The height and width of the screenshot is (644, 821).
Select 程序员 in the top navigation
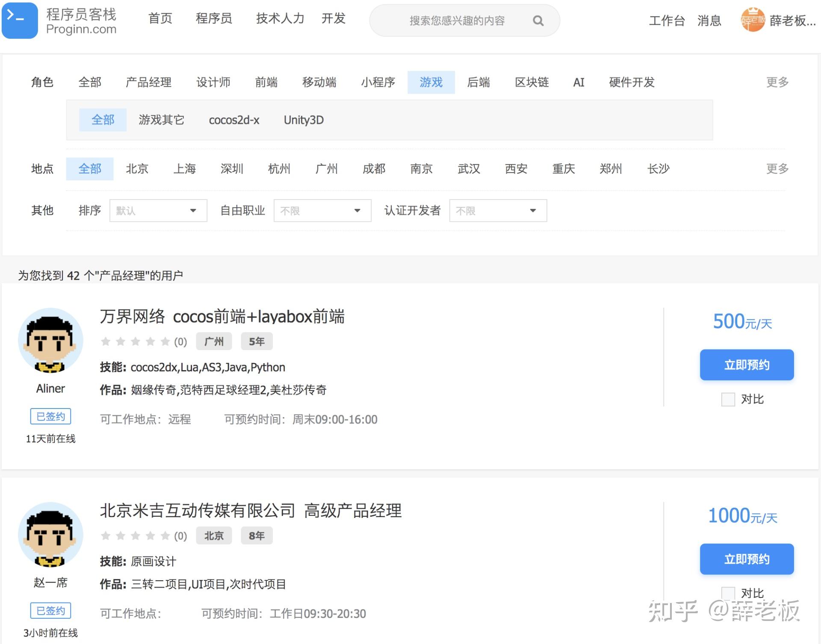pos(214,18)
